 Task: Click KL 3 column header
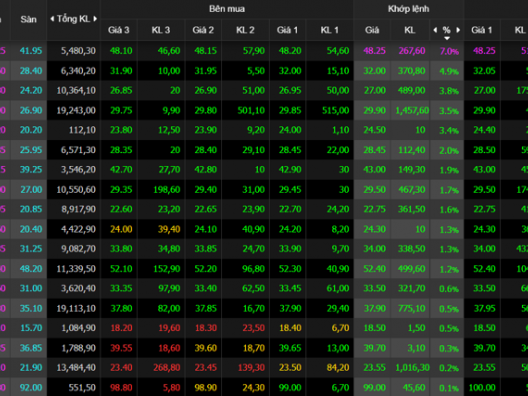tap(161, 30)
